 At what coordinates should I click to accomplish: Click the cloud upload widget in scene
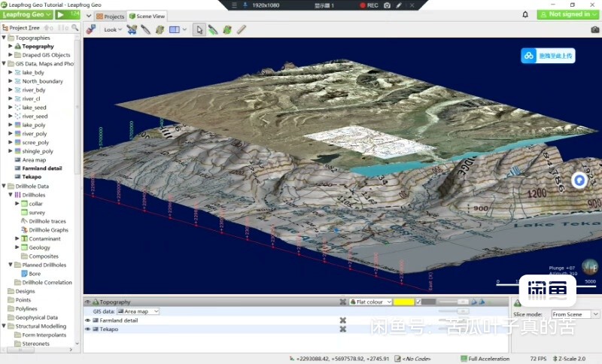pyautogui.click(x=548, y=56)
